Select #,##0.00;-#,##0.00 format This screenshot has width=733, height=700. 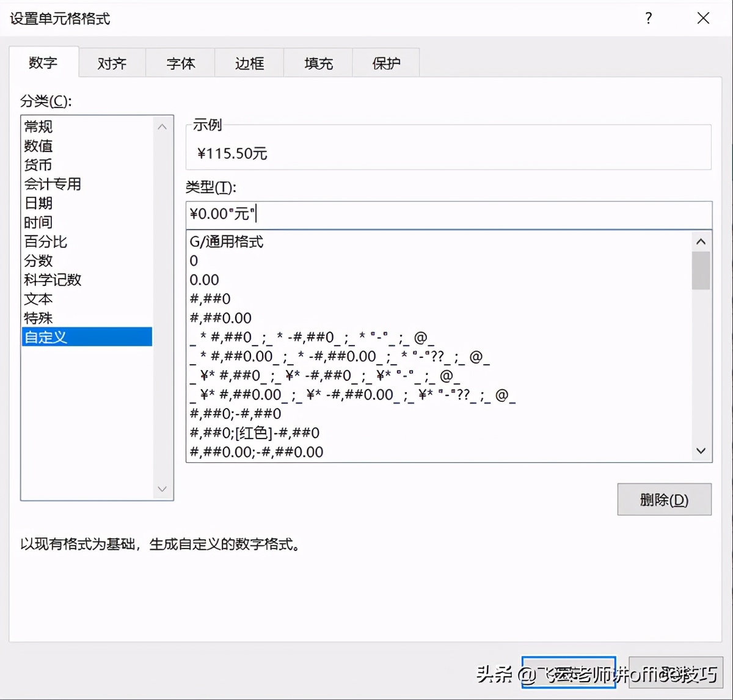(439, 452)
